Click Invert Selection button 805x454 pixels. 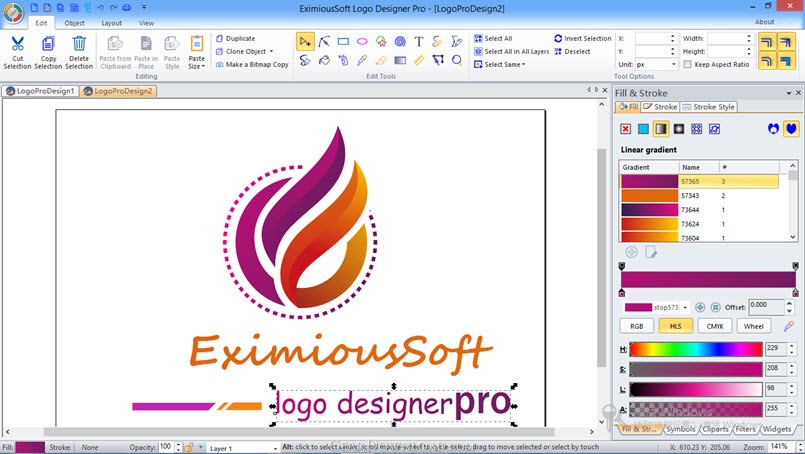click(583, 39)
